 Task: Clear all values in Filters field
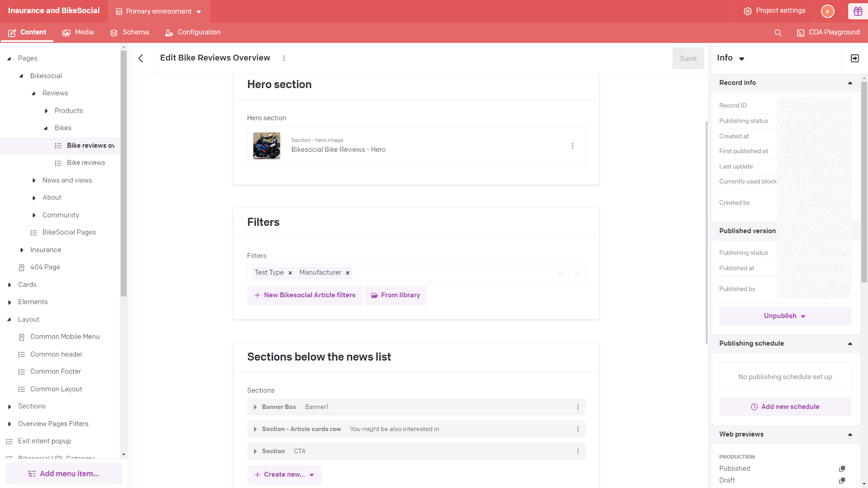tap(560, 273)
